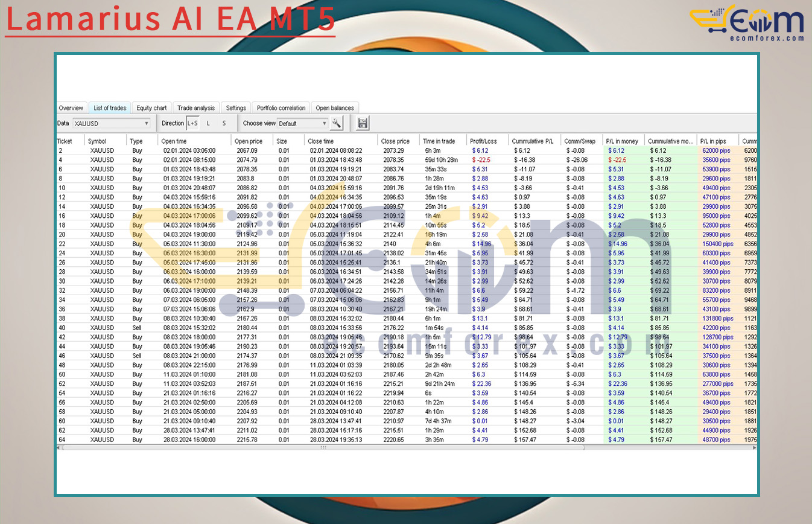Click the Sell type in ticket 40 row
The width and height of the screenshot is (812, 524).
tap(138, 328)
